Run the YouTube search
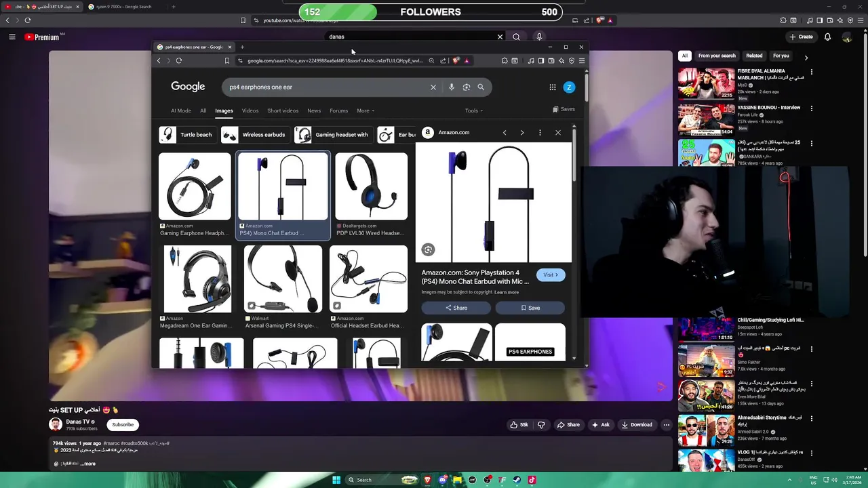The width and height of the screenshot is (868, 488). coord(516,37)
